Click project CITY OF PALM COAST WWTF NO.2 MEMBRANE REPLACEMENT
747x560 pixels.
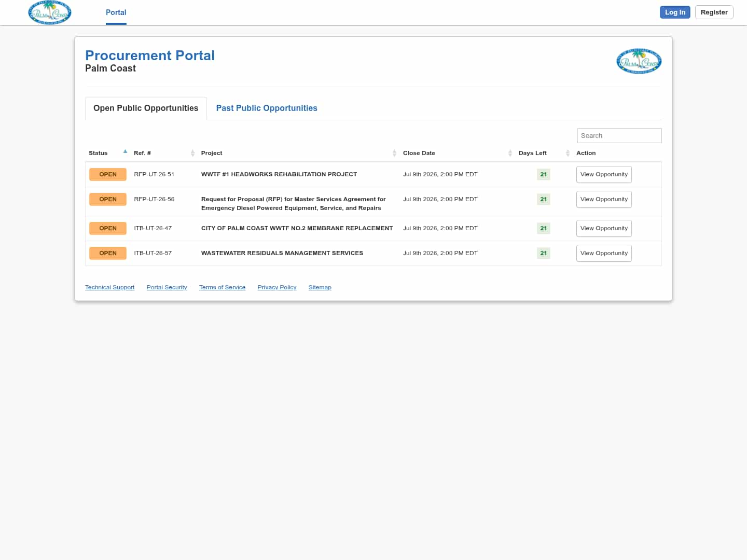tap(297, 228)
